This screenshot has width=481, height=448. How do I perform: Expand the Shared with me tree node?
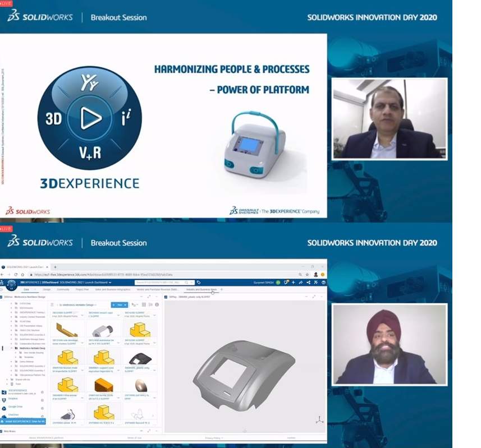coord(7,380)
